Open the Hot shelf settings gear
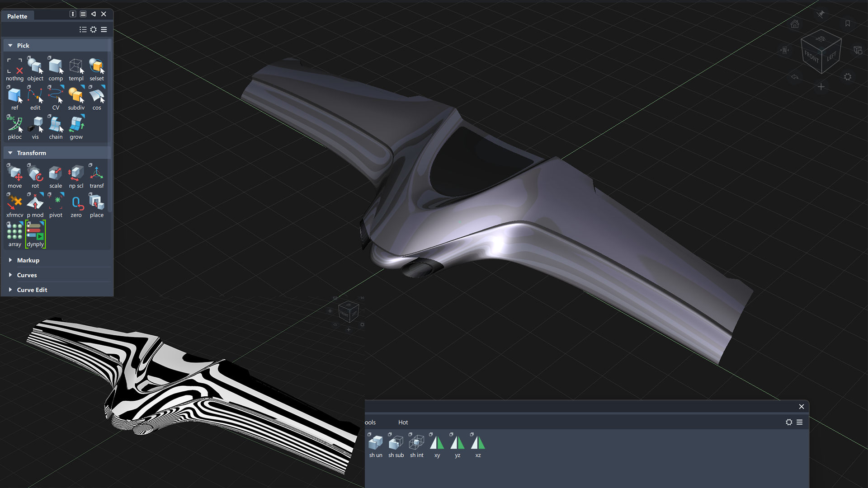The height and width of the screenshot is (488, 868). 789,422
